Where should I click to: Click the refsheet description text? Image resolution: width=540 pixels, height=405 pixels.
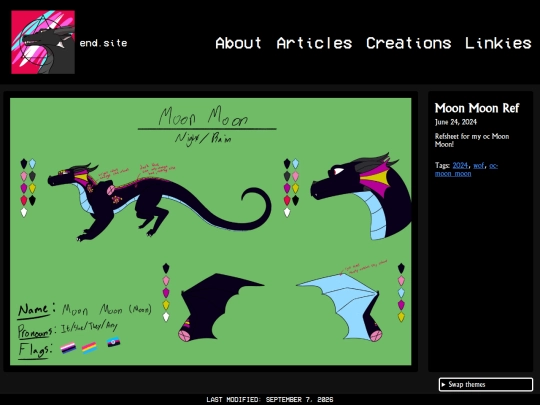point(472,140)
